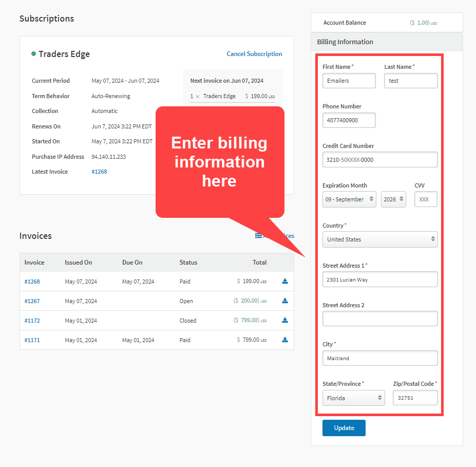
Task: Click the Invoices heading
Action: 35,236
